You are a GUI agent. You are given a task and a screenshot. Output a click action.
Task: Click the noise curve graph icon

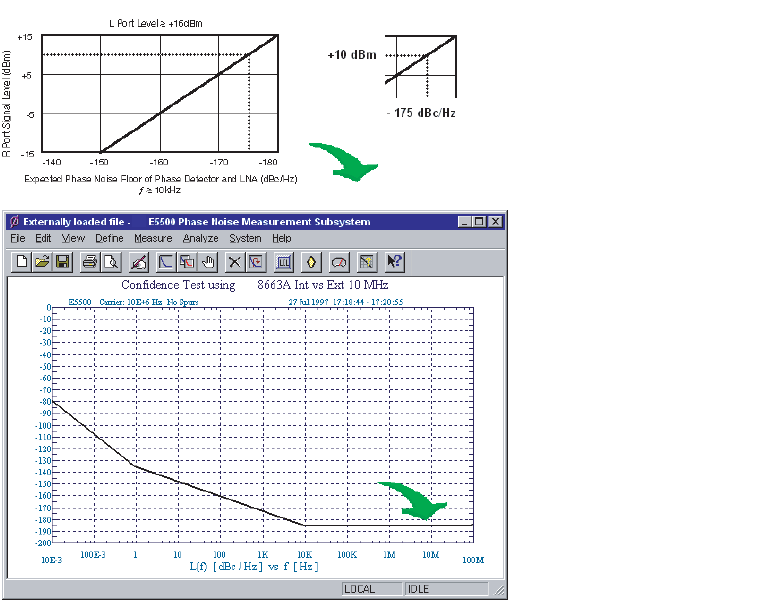click(166, 262)
